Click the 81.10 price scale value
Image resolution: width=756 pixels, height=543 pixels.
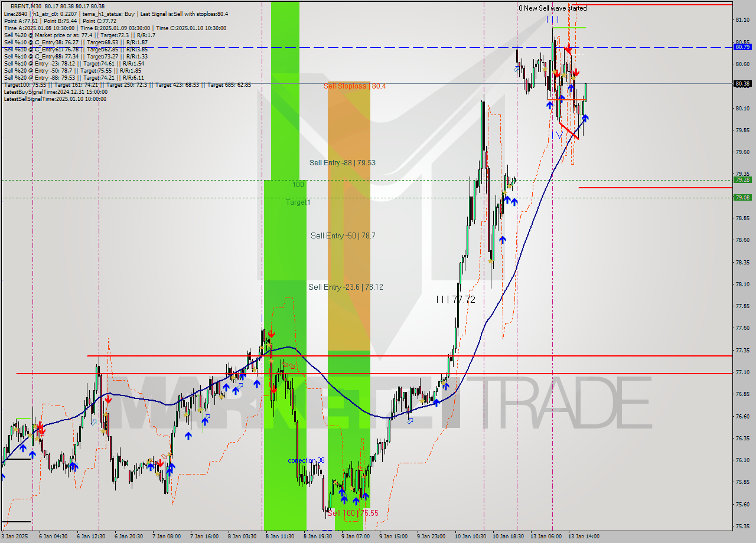pyautogui.click(x=742, y=19)
